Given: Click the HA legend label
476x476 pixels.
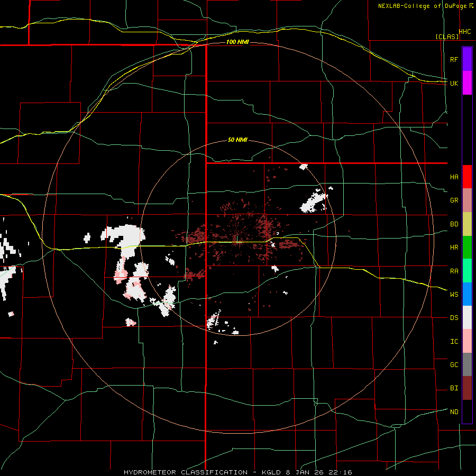Looking at the screenshot, I should (454, 177).
